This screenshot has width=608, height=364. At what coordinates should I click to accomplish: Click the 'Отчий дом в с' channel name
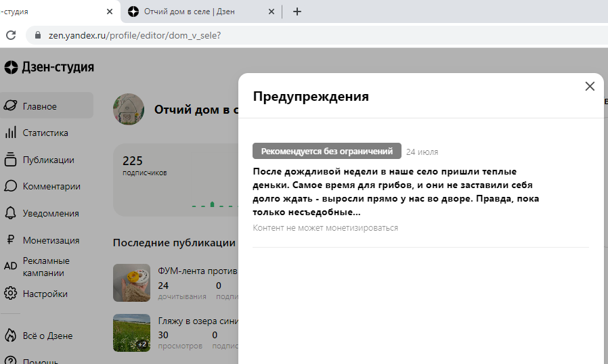[x=196, y=110]
